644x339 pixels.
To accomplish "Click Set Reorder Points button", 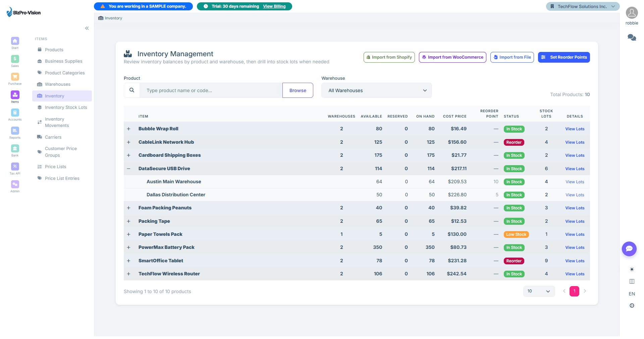I will [564, 57].
